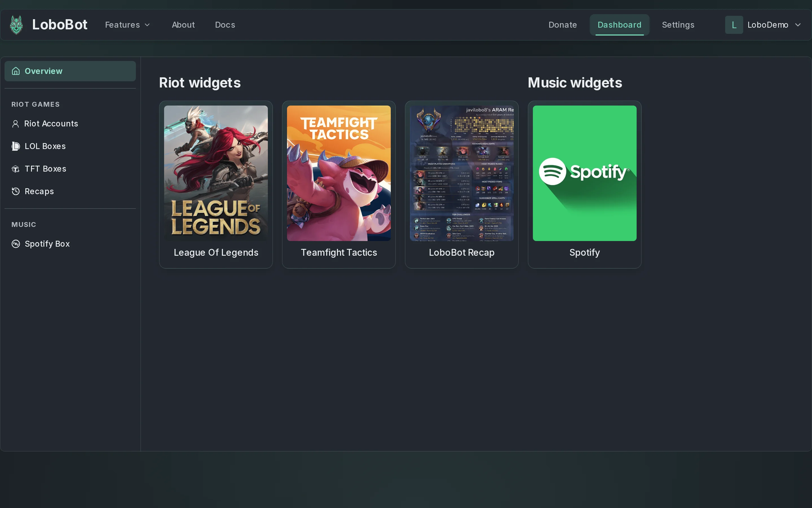Click the MUSIC section label
The image size is (812, 508).
[23, 224]
